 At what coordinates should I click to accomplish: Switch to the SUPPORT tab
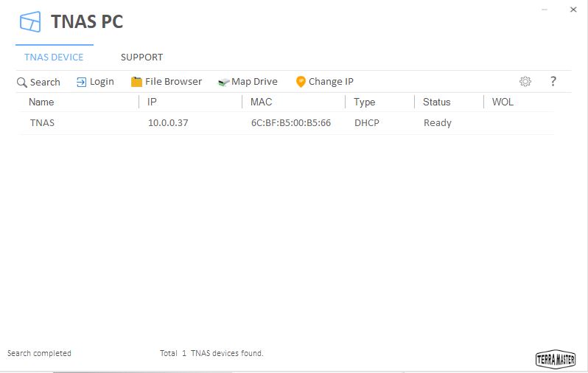click(141, 57)
